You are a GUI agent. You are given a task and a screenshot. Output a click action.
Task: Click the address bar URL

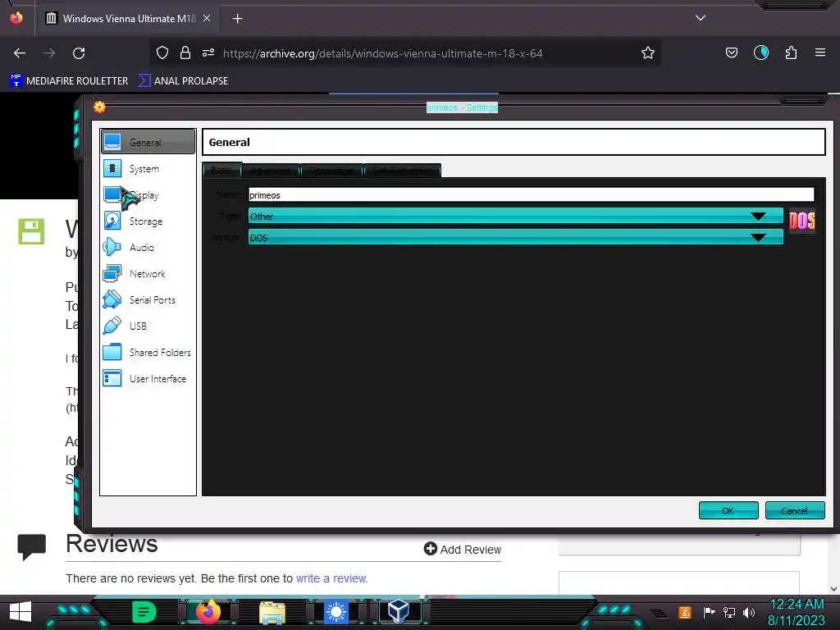[x=382, y=53]
